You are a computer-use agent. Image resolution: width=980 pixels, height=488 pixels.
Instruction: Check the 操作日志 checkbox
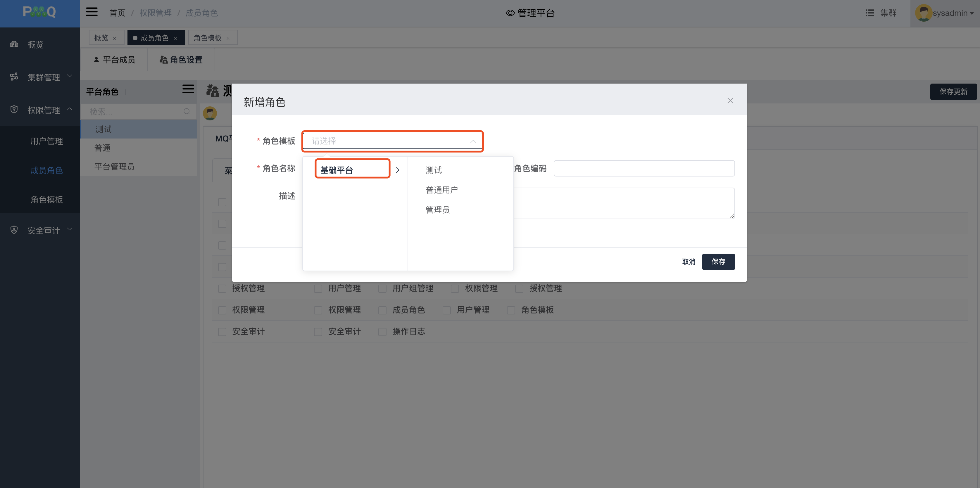pos(382,332)
